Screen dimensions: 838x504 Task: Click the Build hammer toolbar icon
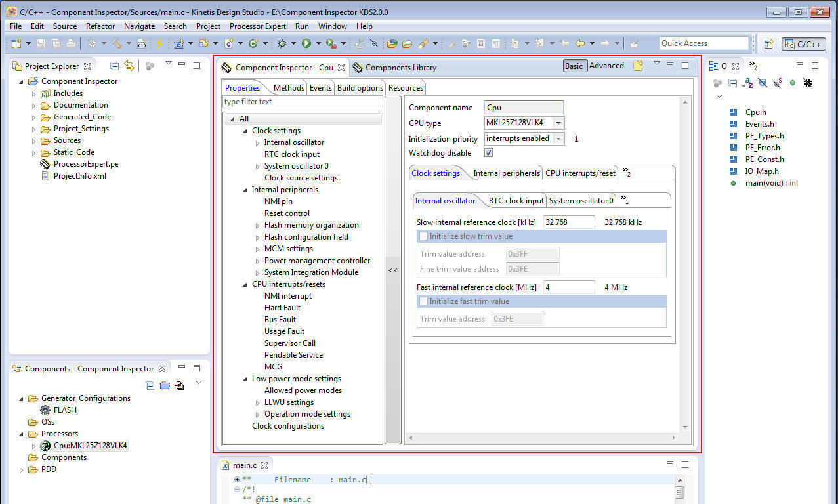115,43
